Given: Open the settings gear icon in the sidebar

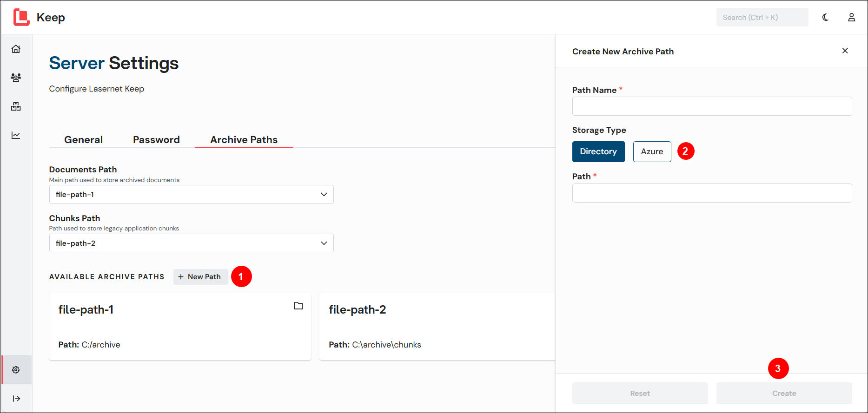Looking at the screenshot, I should (x=16, y=370).
